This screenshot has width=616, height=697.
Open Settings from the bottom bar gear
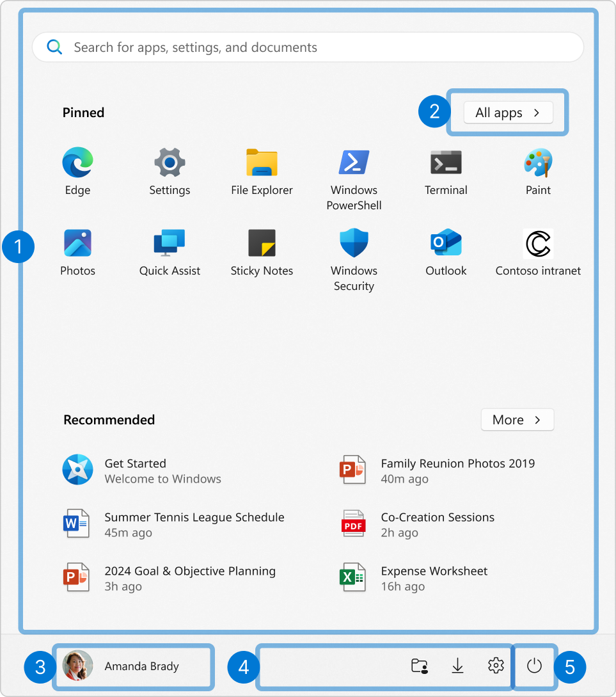pos(496,666)
